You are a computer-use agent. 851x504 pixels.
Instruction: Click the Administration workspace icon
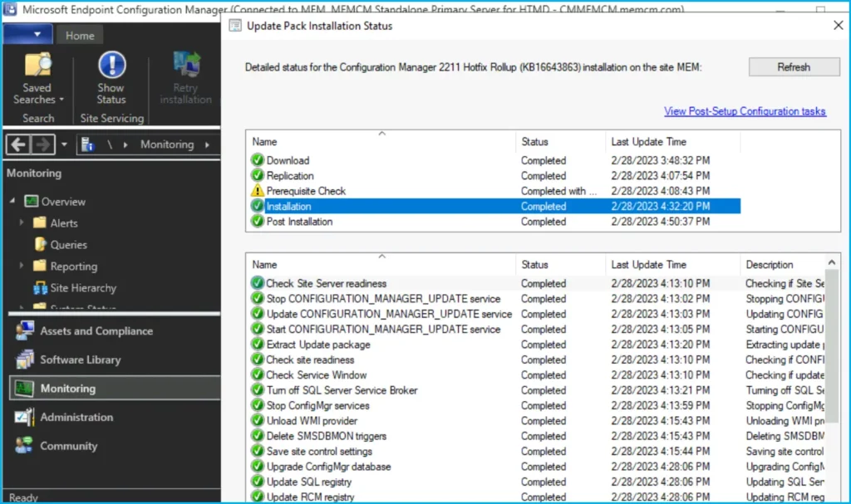[x=24, y=417]
